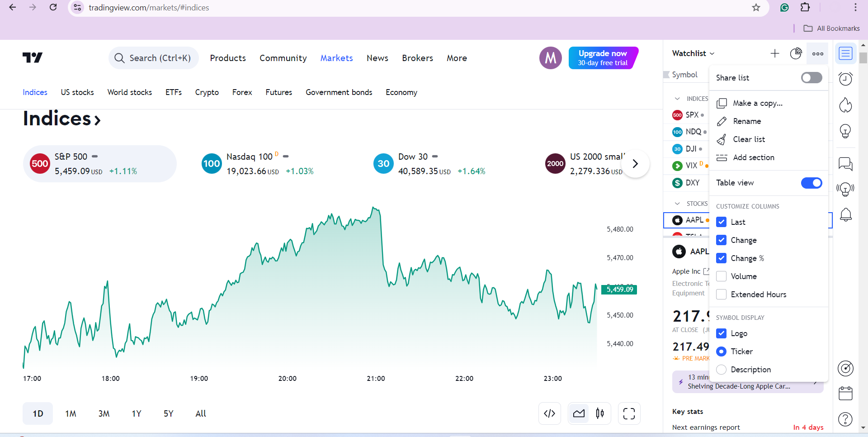Toggle the Share list switch

[811, 78]
